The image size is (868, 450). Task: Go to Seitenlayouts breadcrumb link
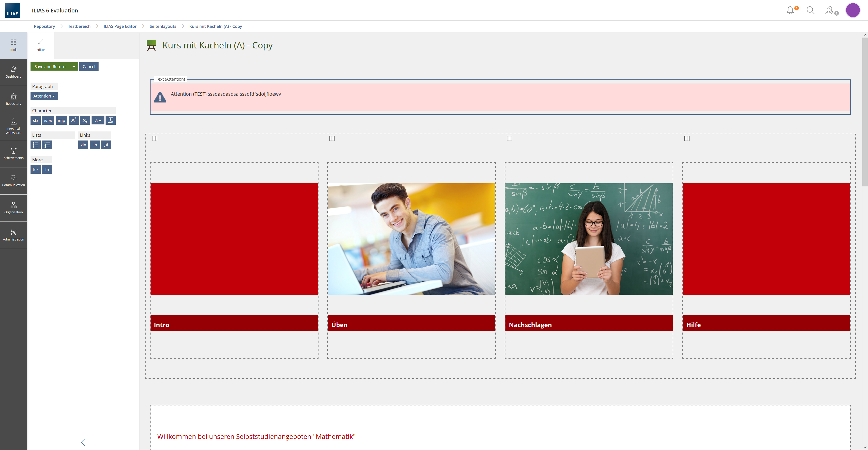point(163,26)
